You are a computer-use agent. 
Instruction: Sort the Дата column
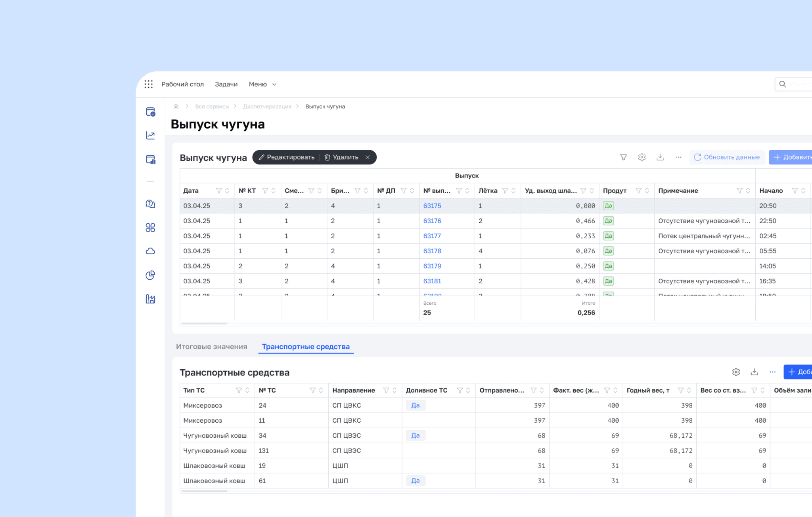pos(227,191)
